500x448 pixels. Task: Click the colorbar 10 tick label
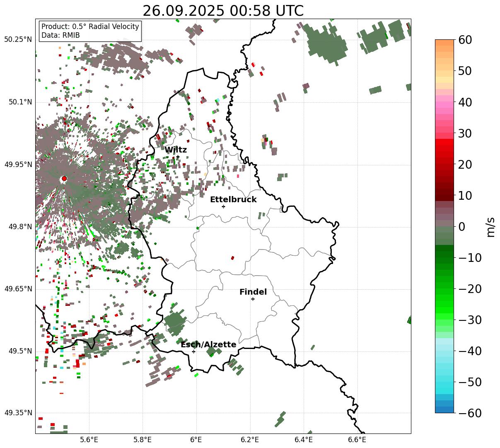[x=465, y=195]
